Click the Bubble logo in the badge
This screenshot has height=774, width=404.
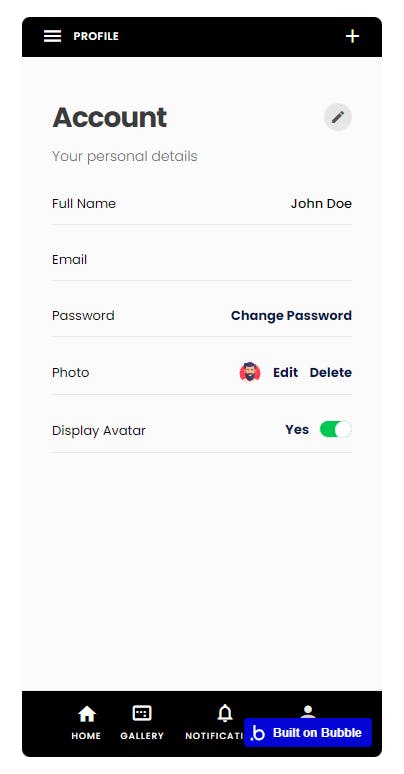(258, 733)
